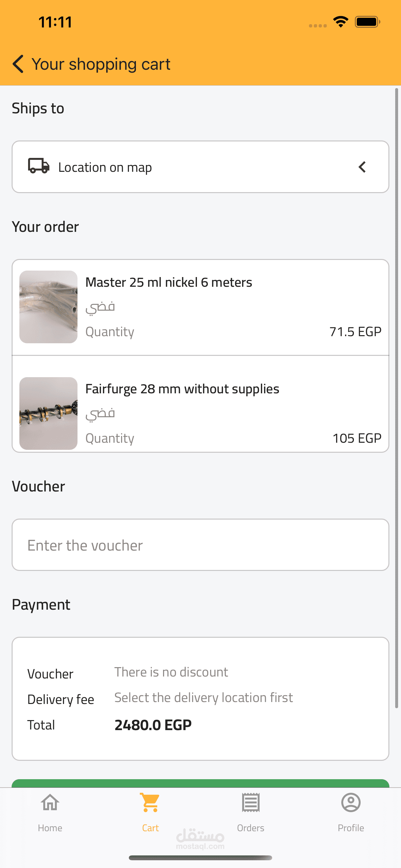
Task: Open the Orders receipt icon
Action: [250, 803]
